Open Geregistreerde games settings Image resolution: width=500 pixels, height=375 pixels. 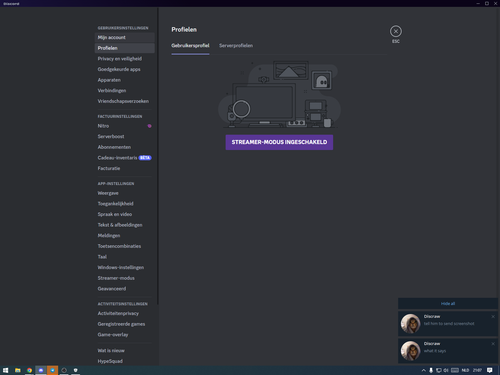tap(125, 324)
